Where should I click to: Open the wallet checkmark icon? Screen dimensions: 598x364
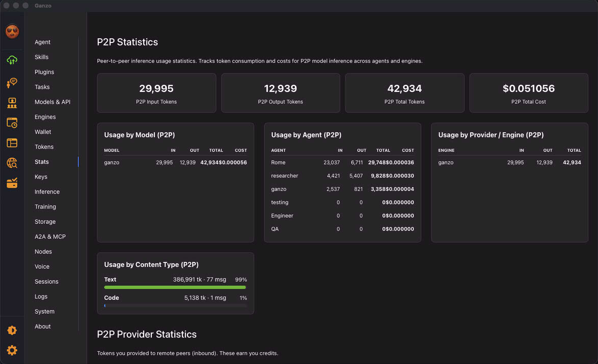click(12, 183)
